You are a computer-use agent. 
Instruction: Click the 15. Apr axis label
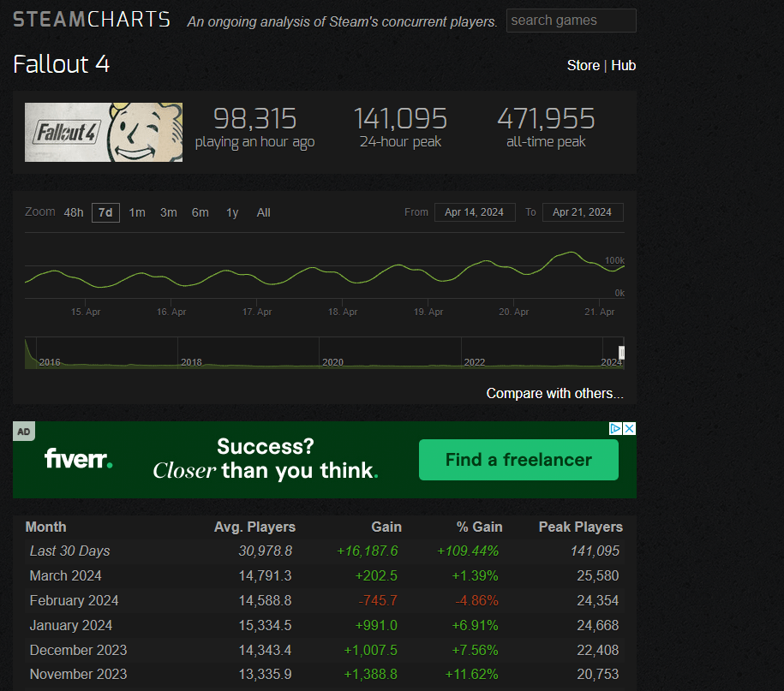click(x=86, y=312)
